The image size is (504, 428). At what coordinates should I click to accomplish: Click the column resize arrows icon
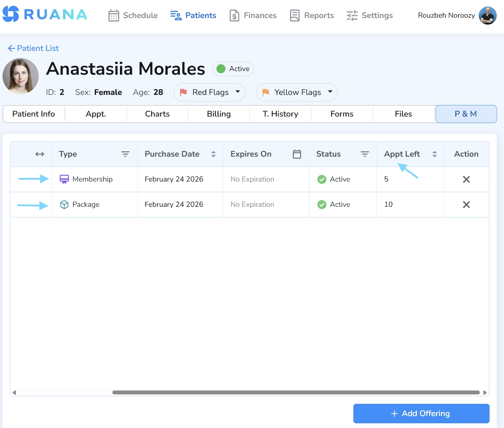coord(40,154)
